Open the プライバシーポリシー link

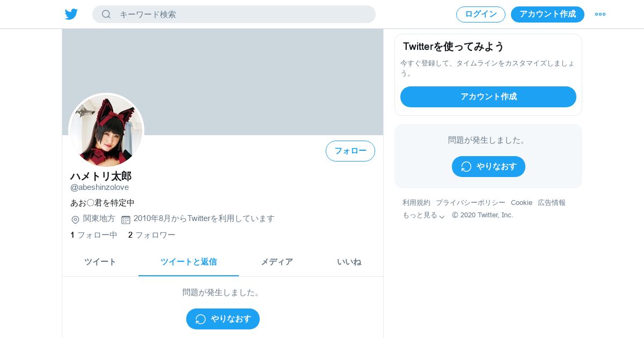pos(471,203)
